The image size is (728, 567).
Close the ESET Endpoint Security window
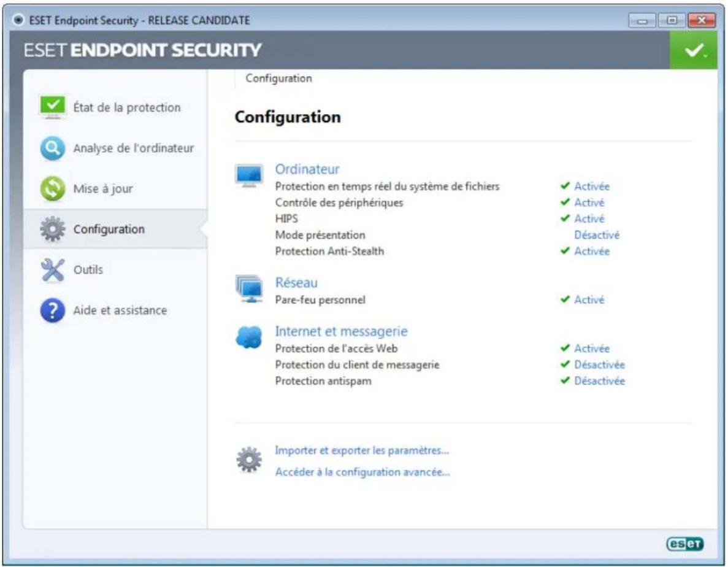[701, 20]
